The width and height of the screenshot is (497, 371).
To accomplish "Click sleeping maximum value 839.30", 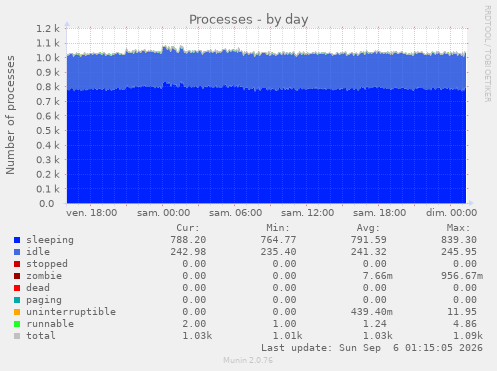I will pos(459,240).
